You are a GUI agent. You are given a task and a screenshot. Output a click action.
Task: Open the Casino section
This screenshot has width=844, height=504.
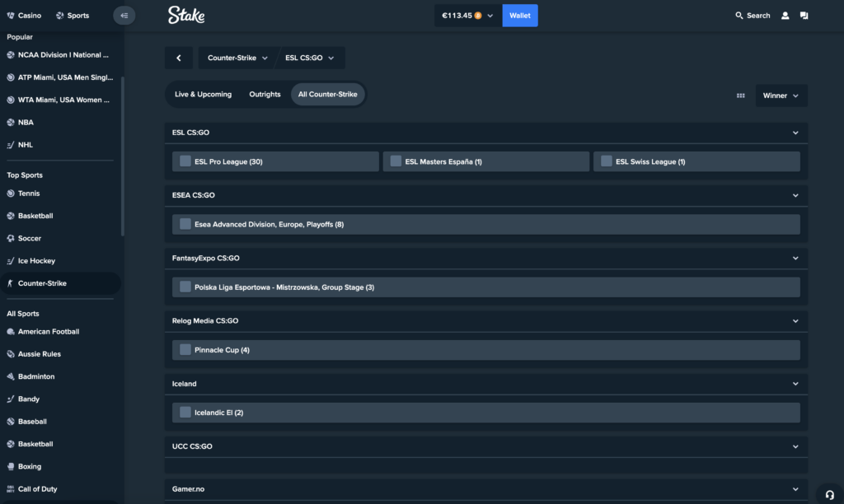(24, 16)
